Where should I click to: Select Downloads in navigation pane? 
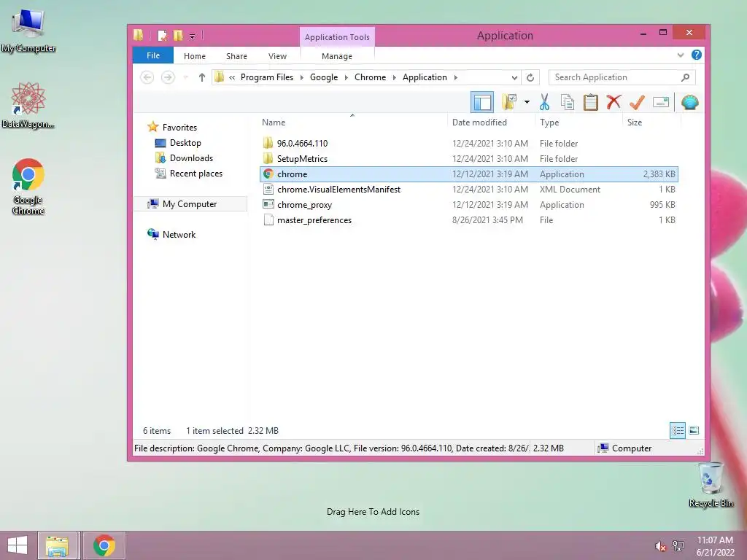(191, 158)
